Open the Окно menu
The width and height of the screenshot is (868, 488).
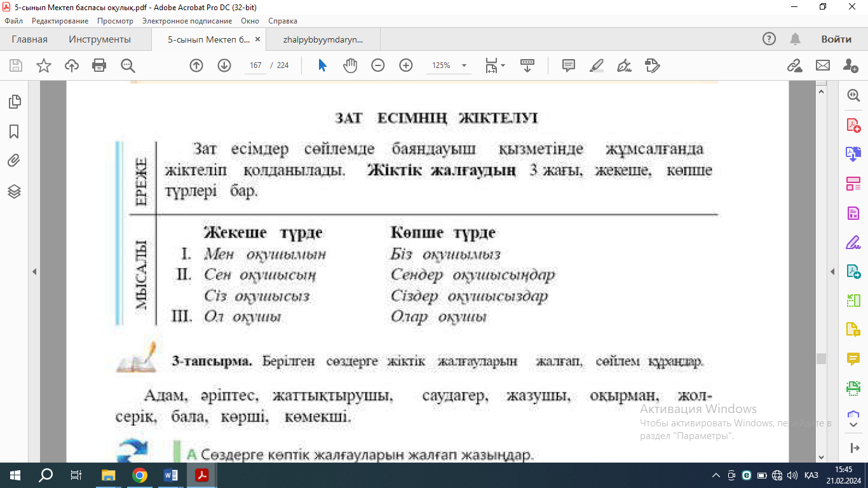coord(250,21)
